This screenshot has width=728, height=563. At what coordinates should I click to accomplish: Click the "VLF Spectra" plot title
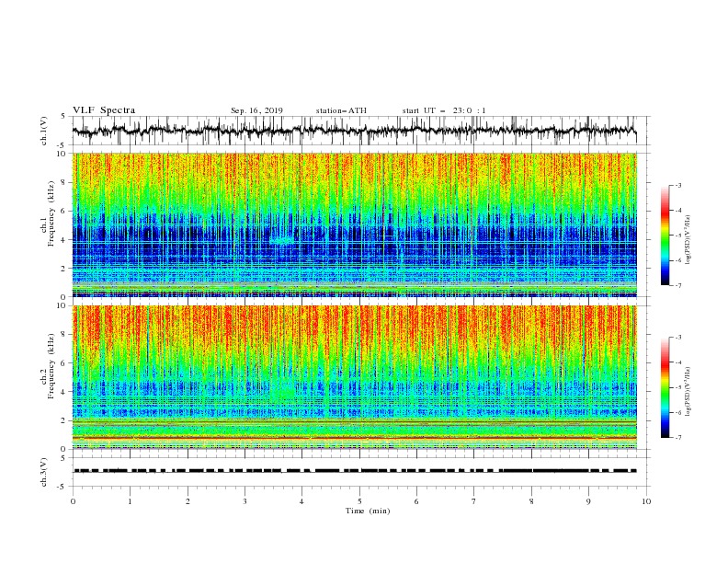click(104, 110)
